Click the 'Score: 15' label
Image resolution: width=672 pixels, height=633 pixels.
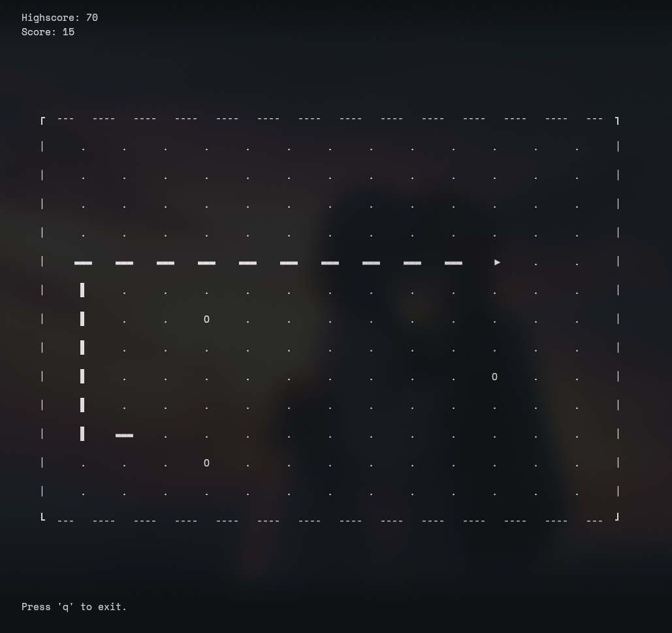point(48,32)
